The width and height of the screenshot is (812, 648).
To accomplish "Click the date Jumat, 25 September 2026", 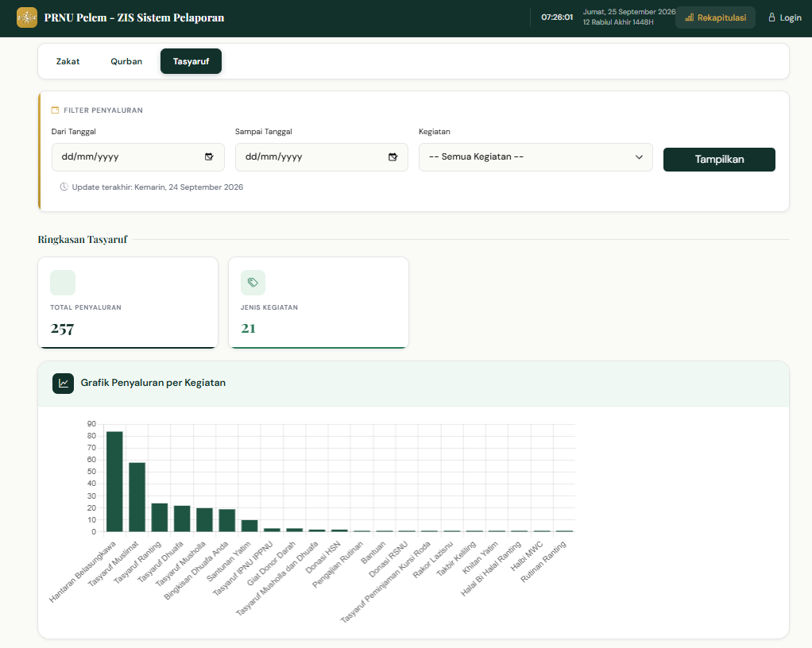I will click(629, 11).
